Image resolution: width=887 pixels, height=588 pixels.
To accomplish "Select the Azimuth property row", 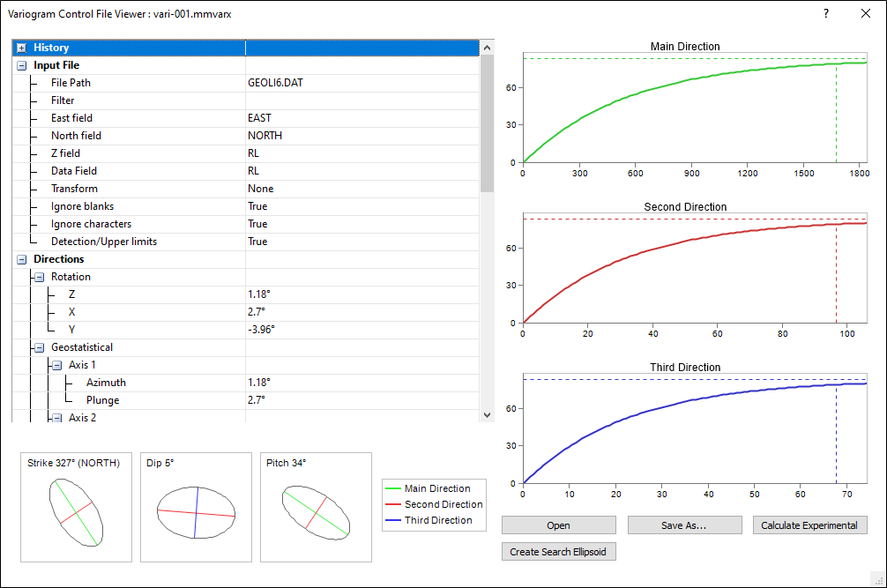I will tap(106, 383).
